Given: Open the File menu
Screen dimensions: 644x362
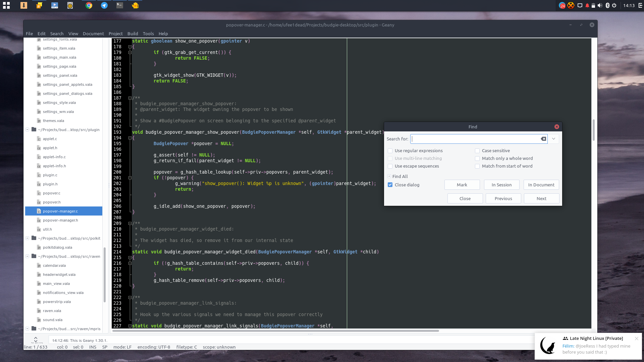Looking at the screenshot, I should 29,34.
